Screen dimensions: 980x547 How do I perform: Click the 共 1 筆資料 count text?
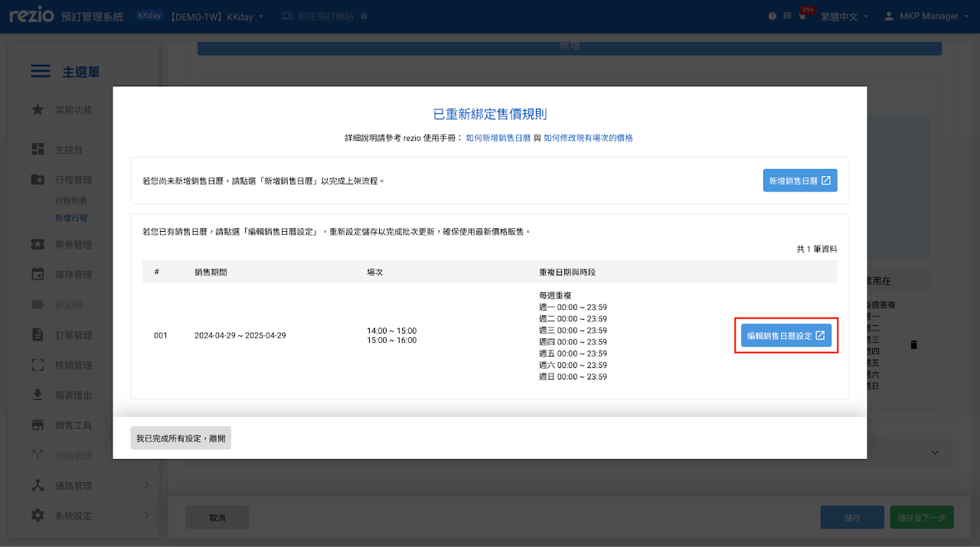click(x=817, y=249)
